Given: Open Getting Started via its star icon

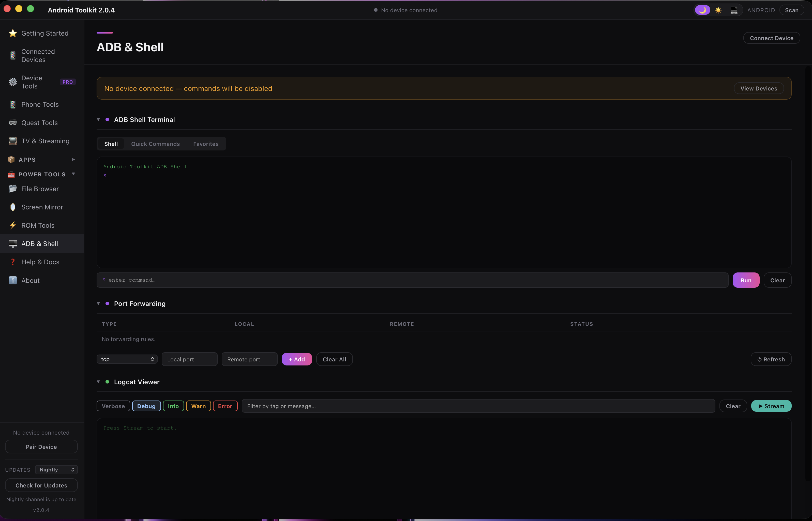Looking at the screenshot, I should [13, 33].
